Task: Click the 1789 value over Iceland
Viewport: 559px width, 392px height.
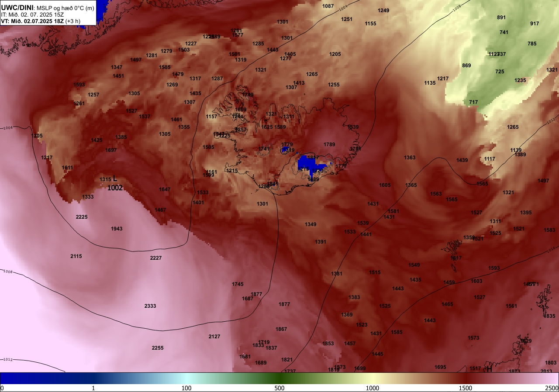Action: pos(329,144)
